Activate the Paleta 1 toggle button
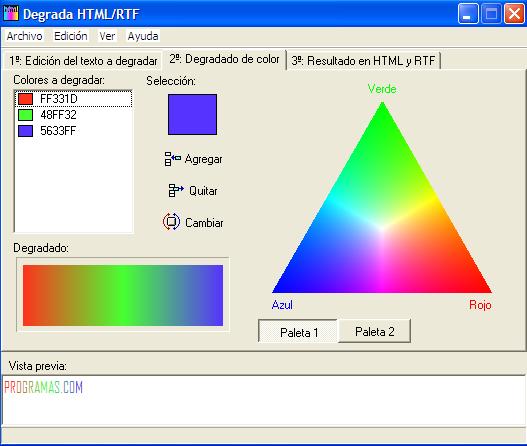This screenshot has height=446, width=527. click(x=298, y=332)
